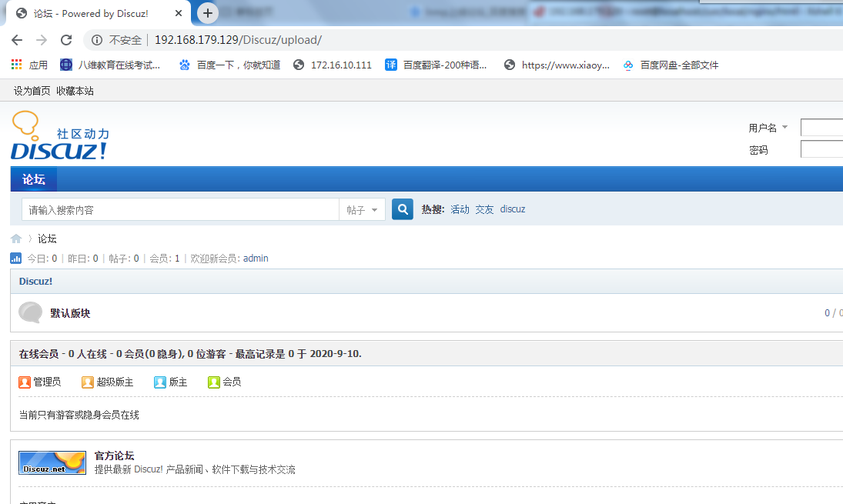Click the blue search magnifier button
The height and width of the screenshot is (504, 843).
403,209
